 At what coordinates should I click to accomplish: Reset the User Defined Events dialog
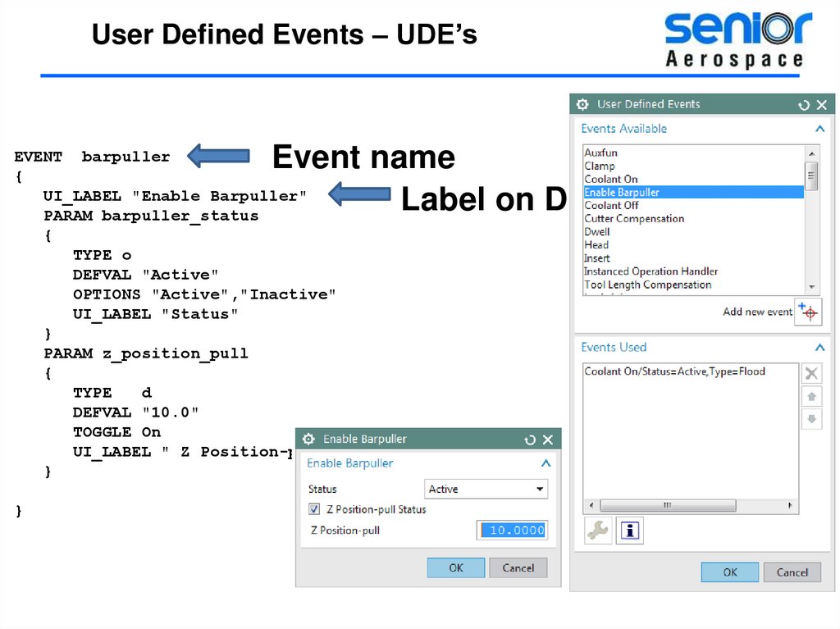pos(804,105)
